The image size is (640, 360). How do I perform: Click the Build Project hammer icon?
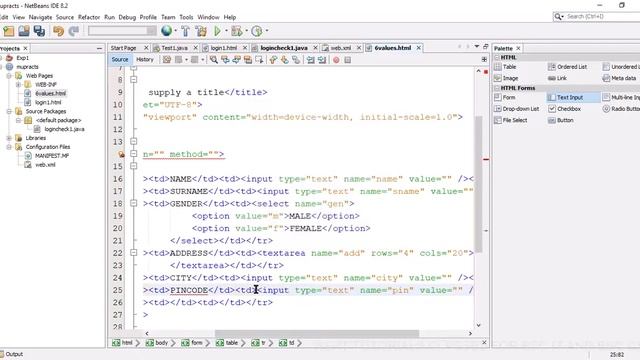[185, 31]
